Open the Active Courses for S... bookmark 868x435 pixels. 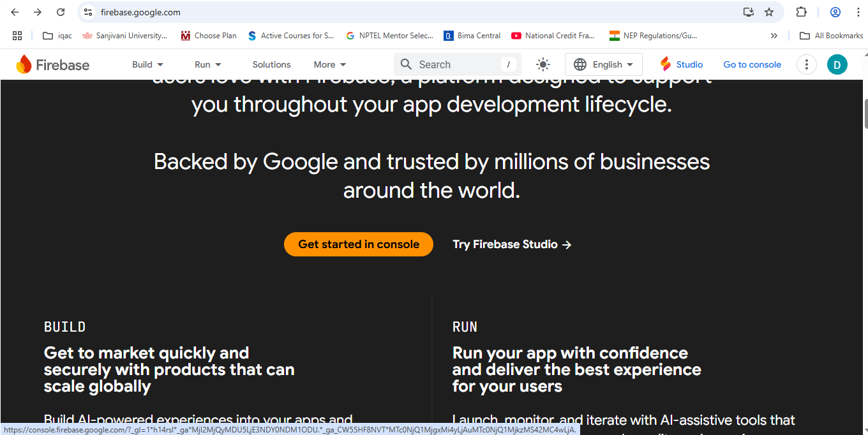[x=291, y=36]
